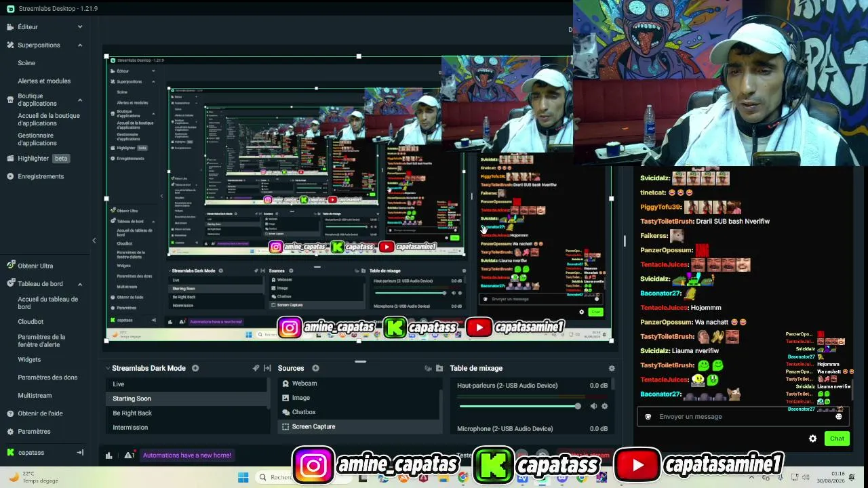Click the shield icon in chat input

coord(648,416)
